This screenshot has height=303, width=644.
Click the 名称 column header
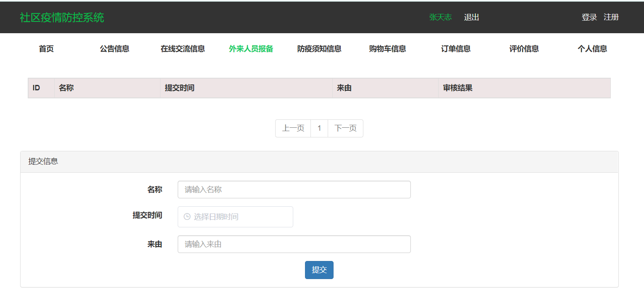pos(107,88)
